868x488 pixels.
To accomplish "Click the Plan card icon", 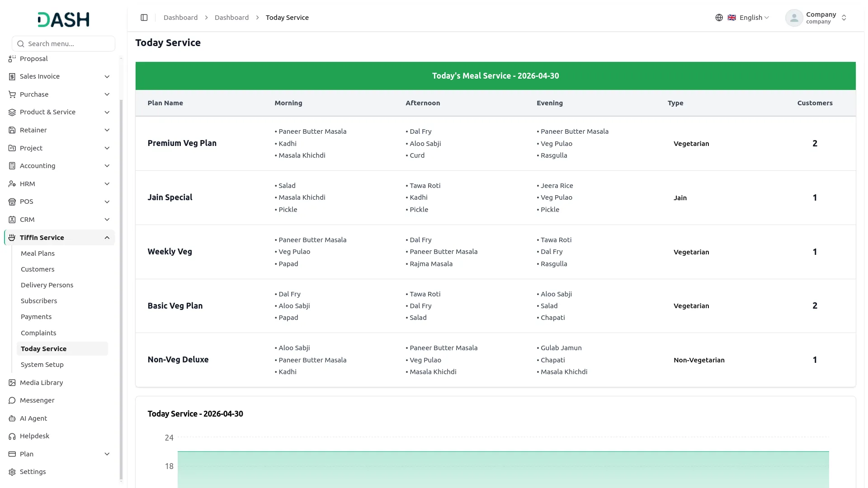I will [x=12, y=454].
